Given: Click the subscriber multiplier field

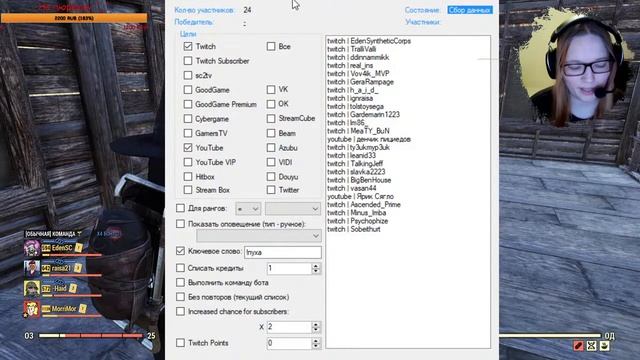Looking at the screenshot, I should pos(289,327).
